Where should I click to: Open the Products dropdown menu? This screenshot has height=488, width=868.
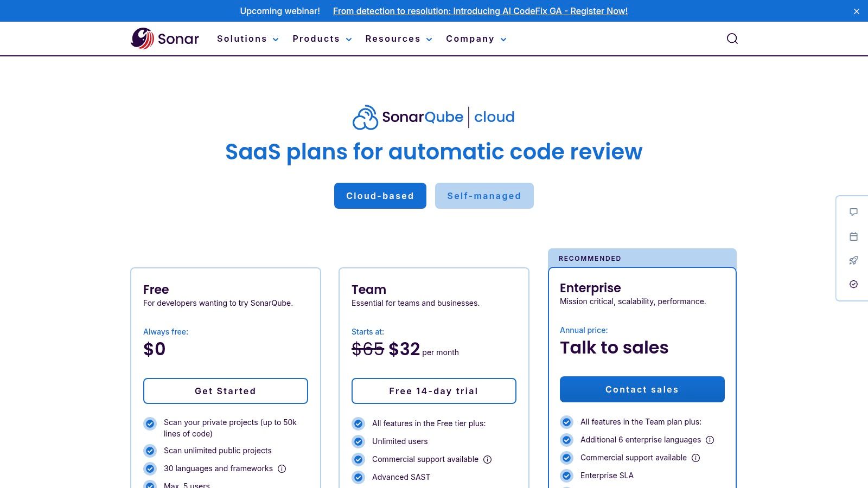tap(322, 39)
